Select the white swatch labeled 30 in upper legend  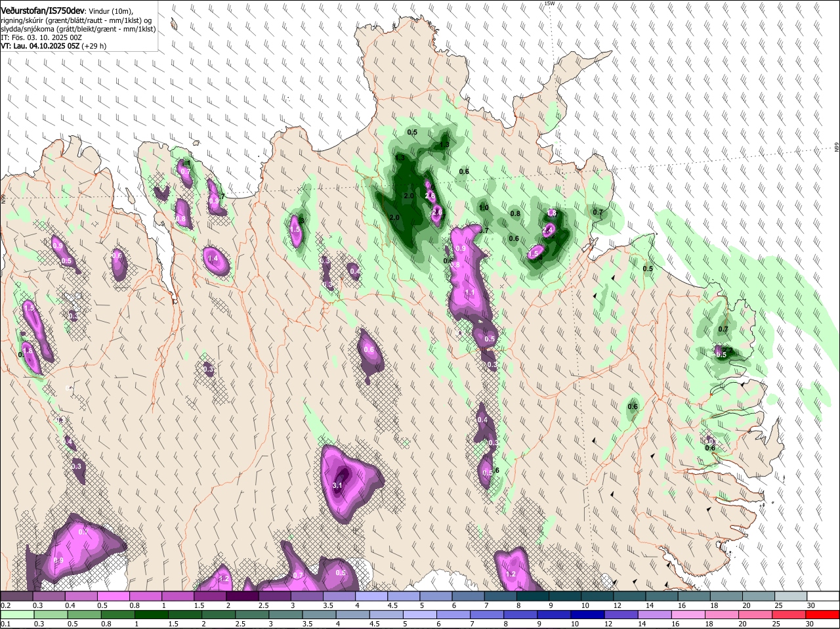[824, 596]
